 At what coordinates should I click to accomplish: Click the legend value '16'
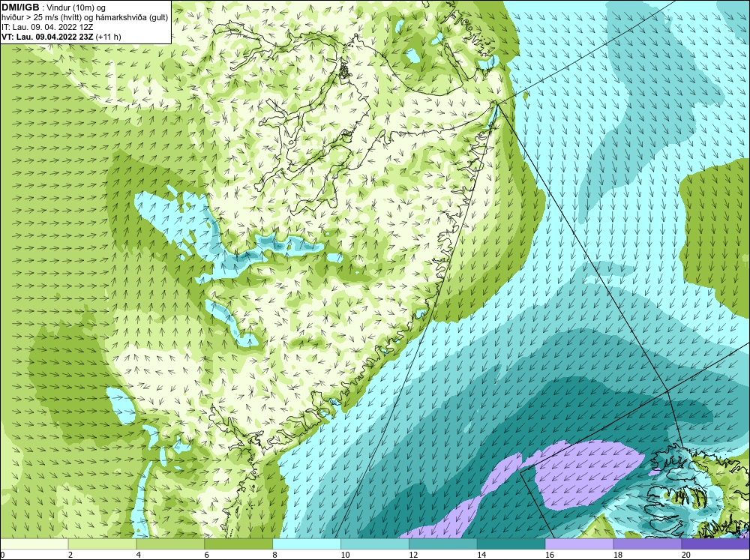pyautogui.click(x=550, y=555)
